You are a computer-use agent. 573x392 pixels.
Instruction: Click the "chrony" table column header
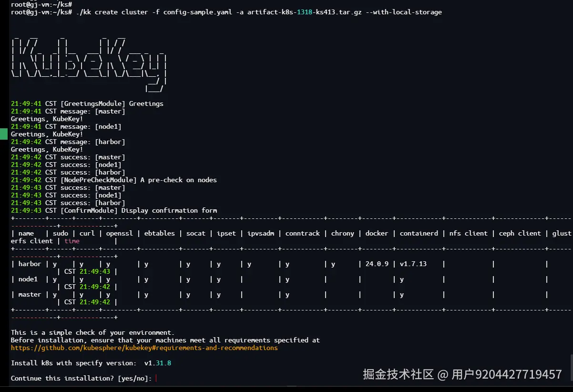(343, 234)
